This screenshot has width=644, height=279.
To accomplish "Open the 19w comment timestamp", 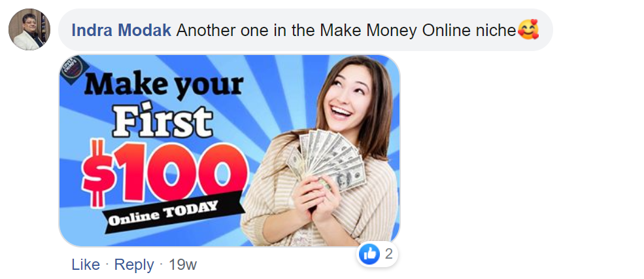I will pyautogui.click(x=183, y=265).
